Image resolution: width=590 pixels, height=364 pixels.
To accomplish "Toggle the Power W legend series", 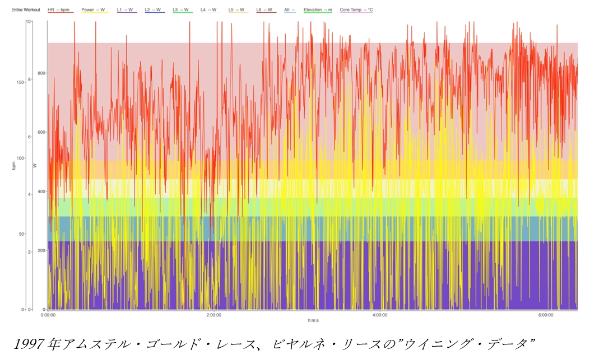I will pyautogui.click(x=94, y=10).
